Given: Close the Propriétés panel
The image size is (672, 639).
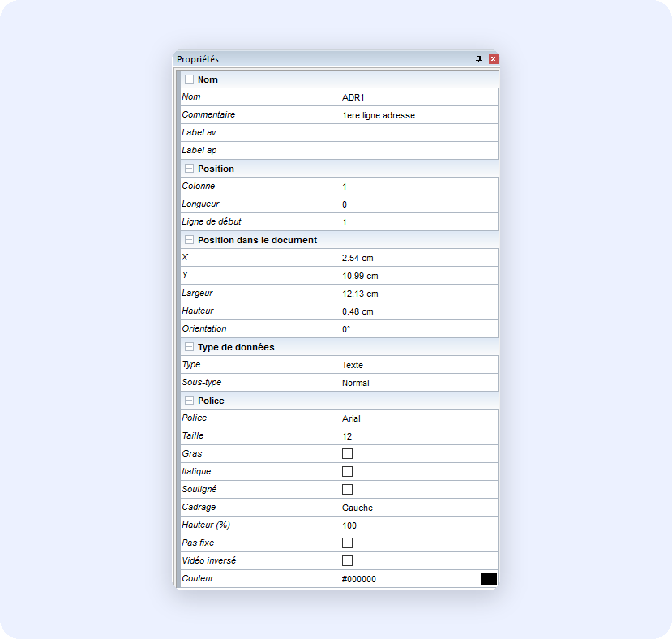Looking at the screenshot, I should (x=494, y=59).
